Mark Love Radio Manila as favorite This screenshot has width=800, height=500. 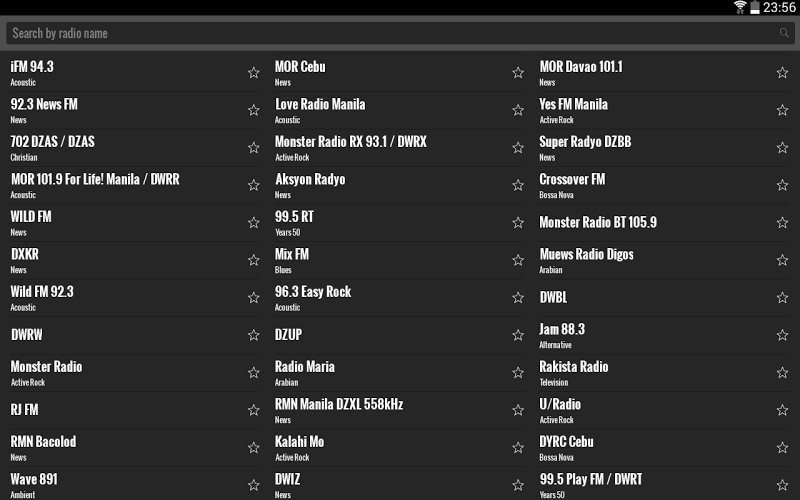pyautogui.click(x=518, y=110)
